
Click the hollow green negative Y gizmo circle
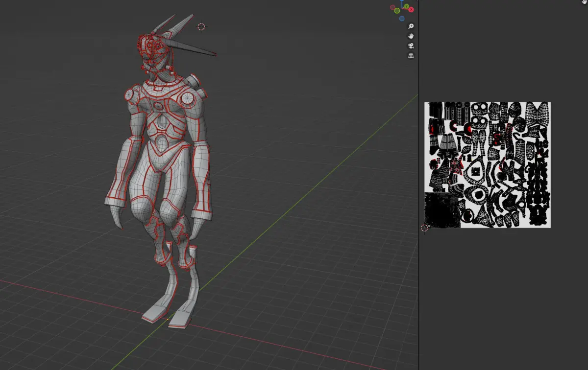(397, 11)
